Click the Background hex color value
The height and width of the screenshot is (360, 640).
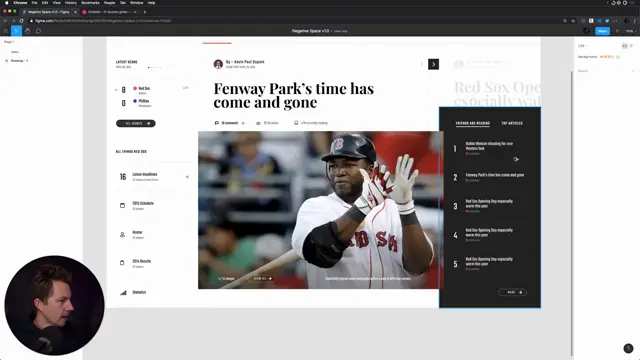pyautogui.click(x=607, y=57)
